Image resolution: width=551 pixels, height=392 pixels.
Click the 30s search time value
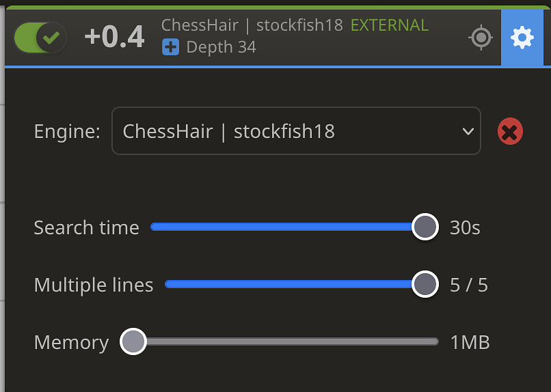[x=465, y=227]
